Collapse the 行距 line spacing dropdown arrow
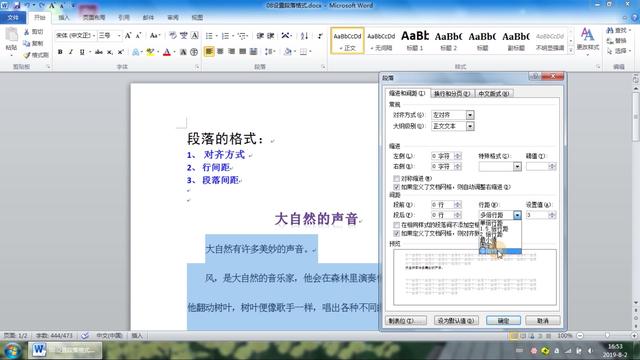 coord(517,215)
